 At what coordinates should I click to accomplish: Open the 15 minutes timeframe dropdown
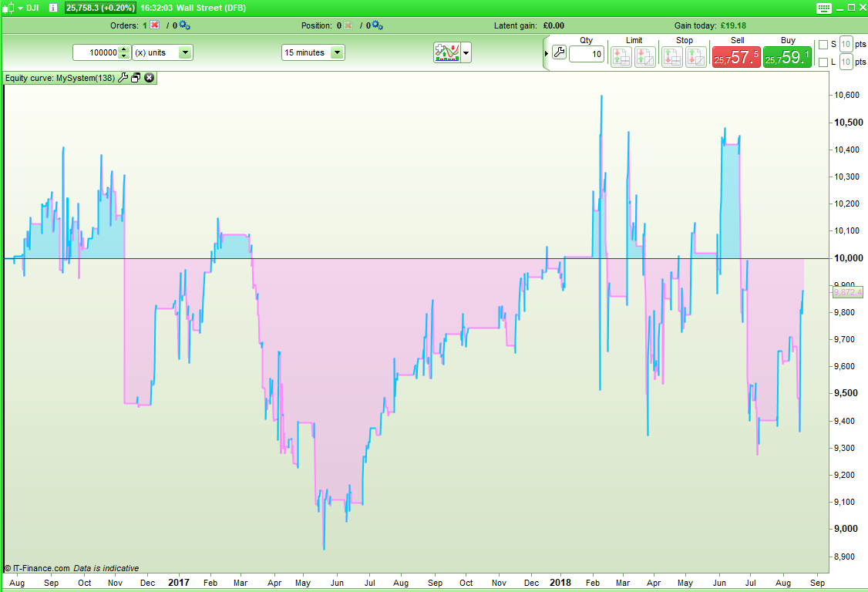[337, 52]
